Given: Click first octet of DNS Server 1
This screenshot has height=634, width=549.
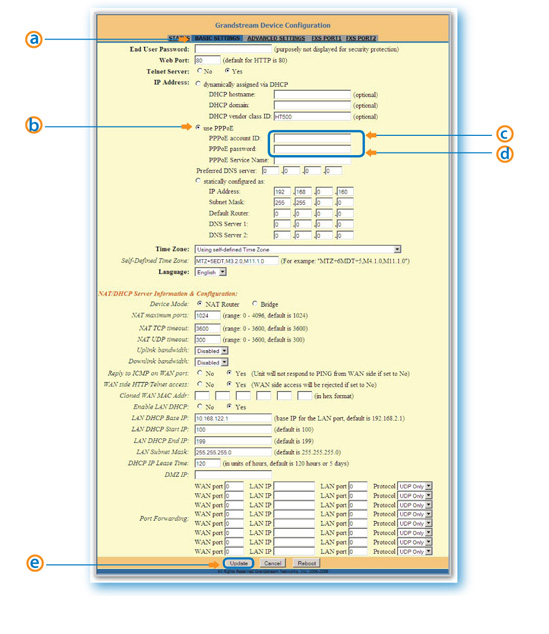Looking at the screenshot, I should point(282,224).
